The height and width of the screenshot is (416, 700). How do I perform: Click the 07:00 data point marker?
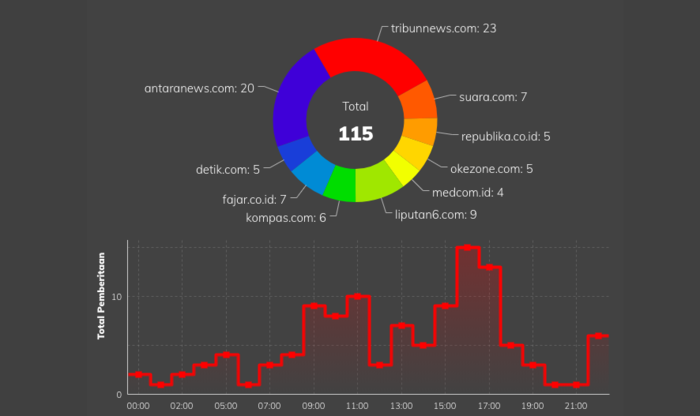click(270, 365)
